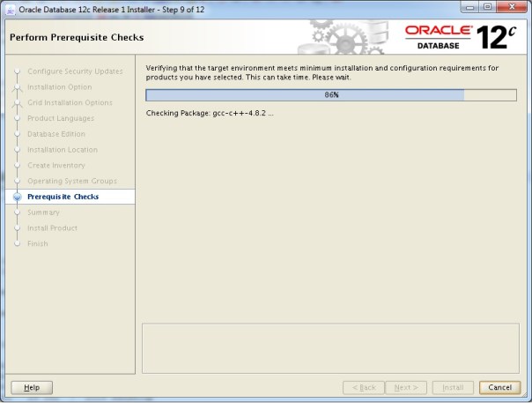This screenshot has width=532, height=403.
Task: Open the Product Languages step
Action: [61, 119]
